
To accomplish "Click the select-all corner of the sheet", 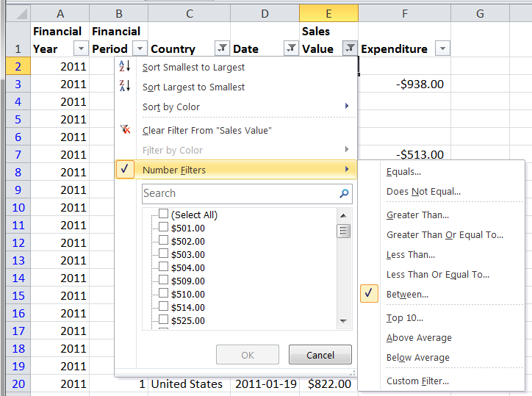I will [15, 13].
